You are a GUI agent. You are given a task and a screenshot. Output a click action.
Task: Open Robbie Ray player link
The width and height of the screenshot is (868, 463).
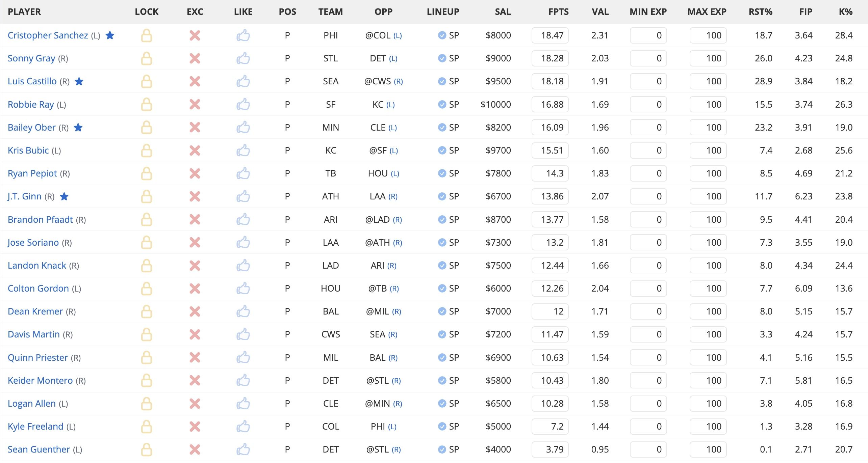point(31,105)
